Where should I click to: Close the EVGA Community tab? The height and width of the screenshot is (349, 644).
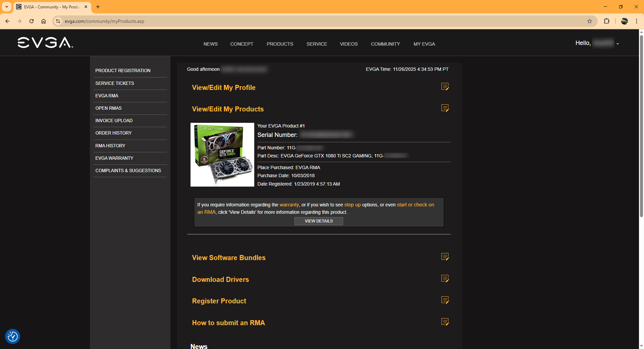(86, 7)
